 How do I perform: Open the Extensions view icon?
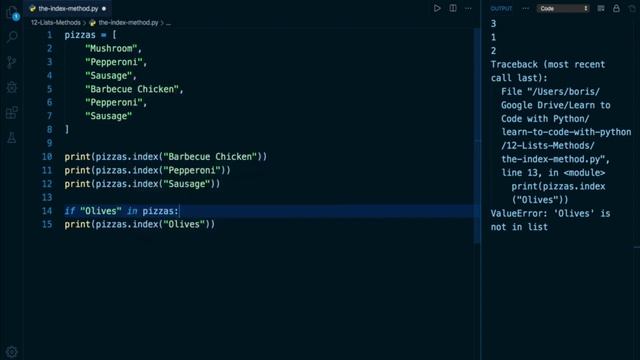[x=12, y=112]
